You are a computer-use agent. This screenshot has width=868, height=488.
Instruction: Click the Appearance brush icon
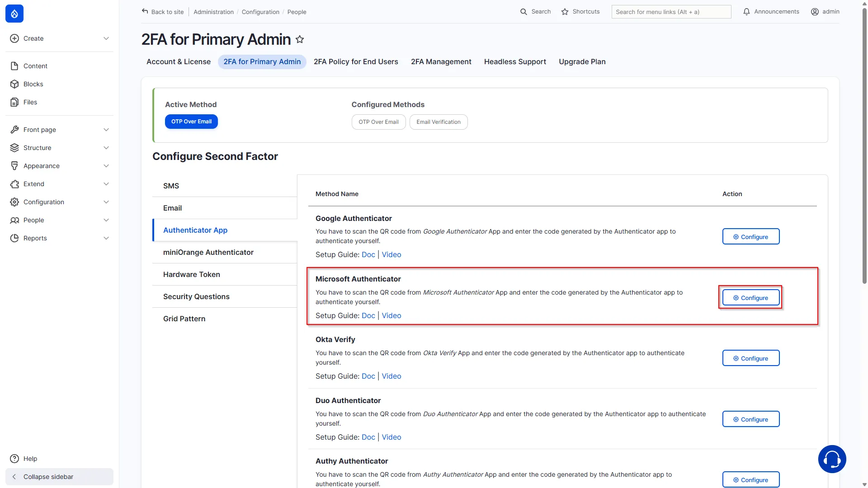14,166
